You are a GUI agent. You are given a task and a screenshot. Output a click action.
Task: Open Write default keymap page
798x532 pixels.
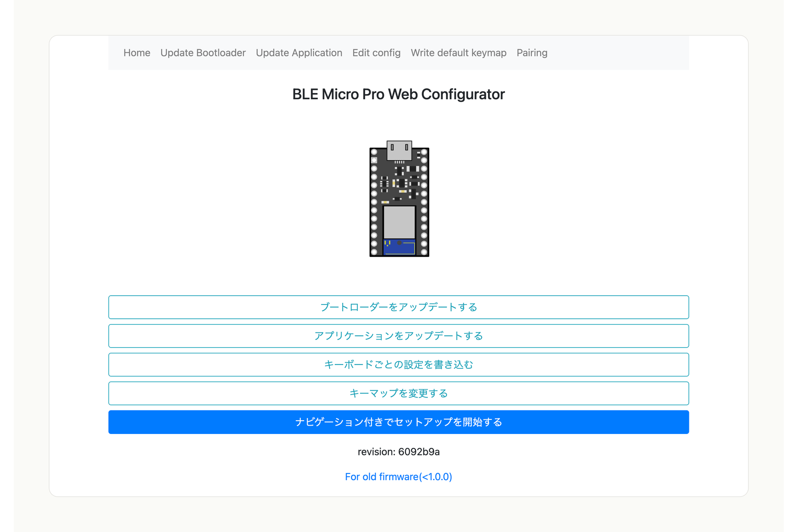(458, 53)
